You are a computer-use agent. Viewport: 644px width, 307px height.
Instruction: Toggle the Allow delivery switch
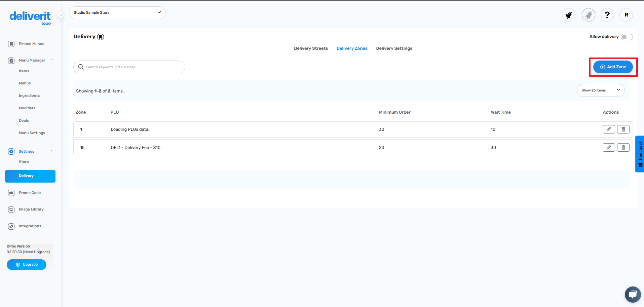point(627,37)
